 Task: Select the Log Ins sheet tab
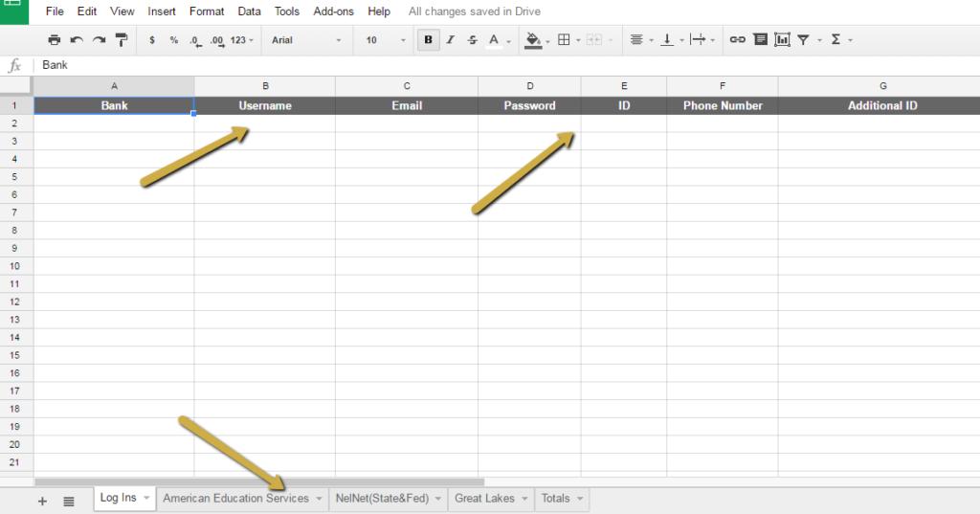tap(118, 498)
